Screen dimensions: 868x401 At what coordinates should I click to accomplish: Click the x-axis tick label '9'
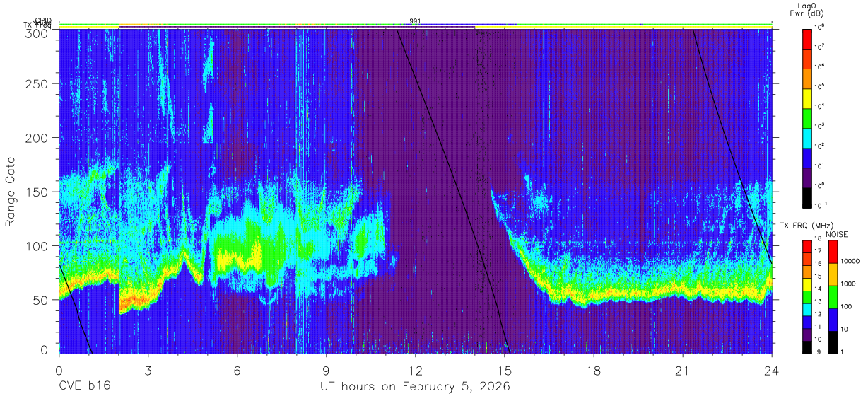(326, 371)
